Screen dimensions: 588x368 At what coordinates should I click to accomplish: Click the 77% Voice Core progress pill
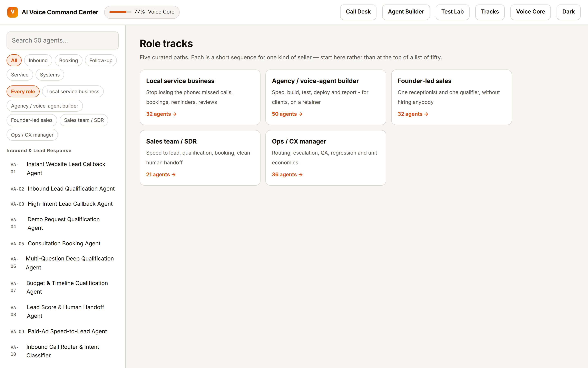[142, 12]
